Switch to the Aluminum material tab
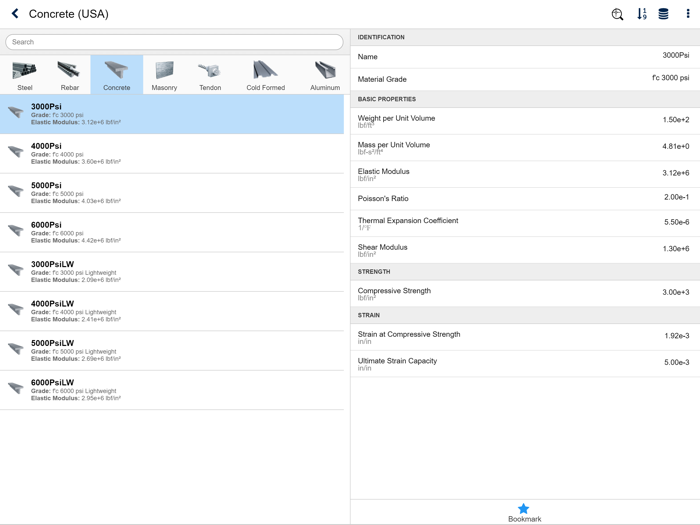Screen dimensions: 700x525 (325, 75)
